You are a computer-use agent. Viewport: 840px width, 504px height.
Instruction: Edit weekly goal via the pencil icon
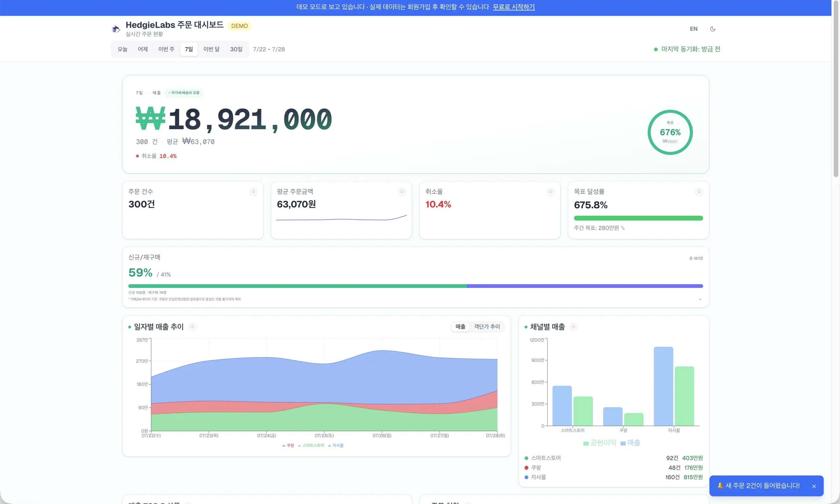pyautogui.click(x=623, y=228)
